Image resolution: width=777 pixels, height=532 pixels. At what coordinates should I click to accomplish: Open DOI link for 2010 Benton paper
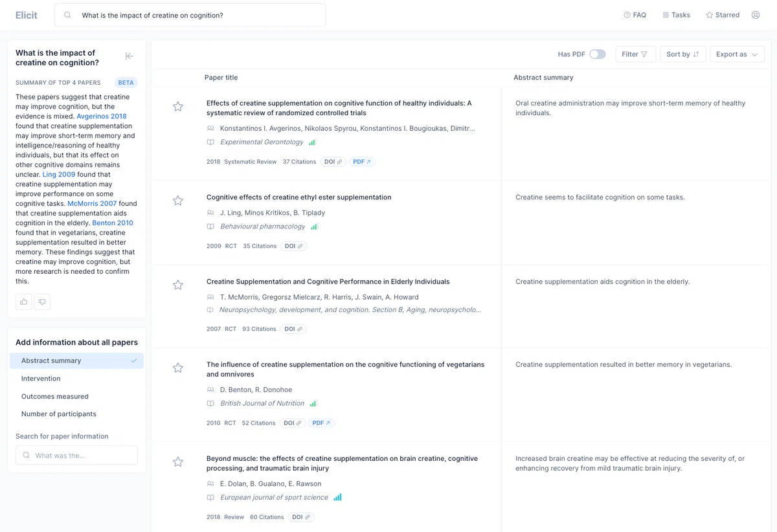[293, 423]
